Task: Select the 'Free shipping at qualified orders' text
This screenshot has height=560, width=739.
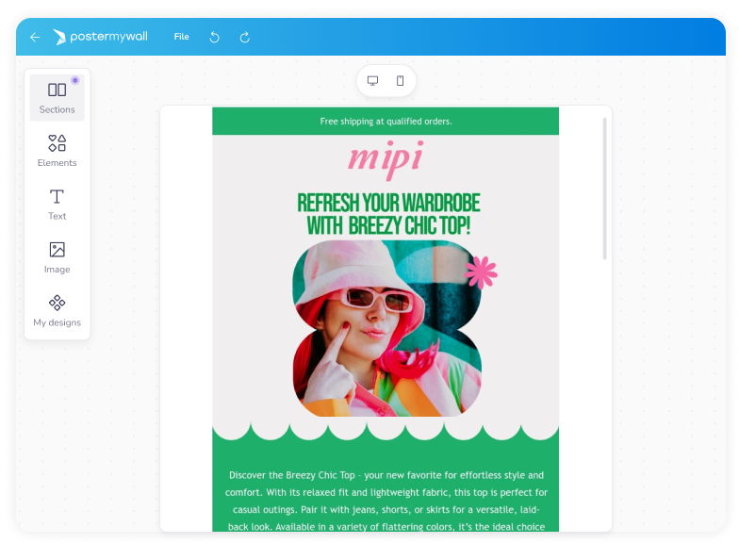Action: click(x=386, y=122)
